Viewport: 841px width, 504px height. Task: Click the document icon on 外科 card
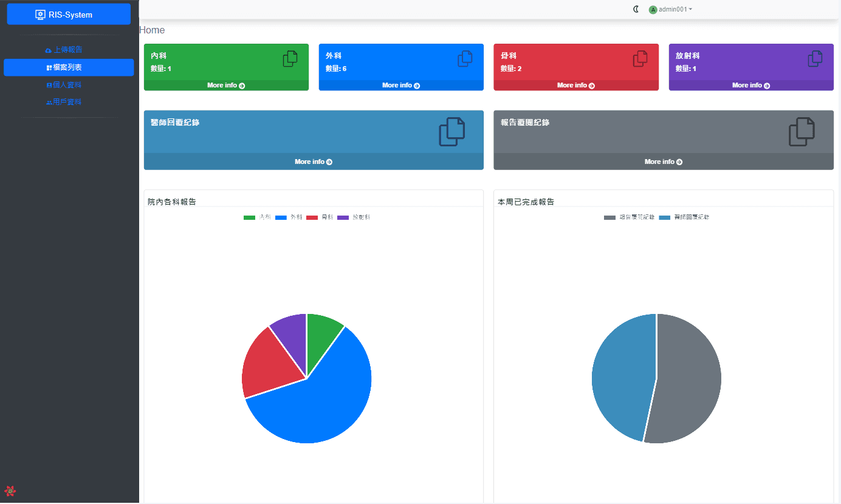click(x=465, y=59)
